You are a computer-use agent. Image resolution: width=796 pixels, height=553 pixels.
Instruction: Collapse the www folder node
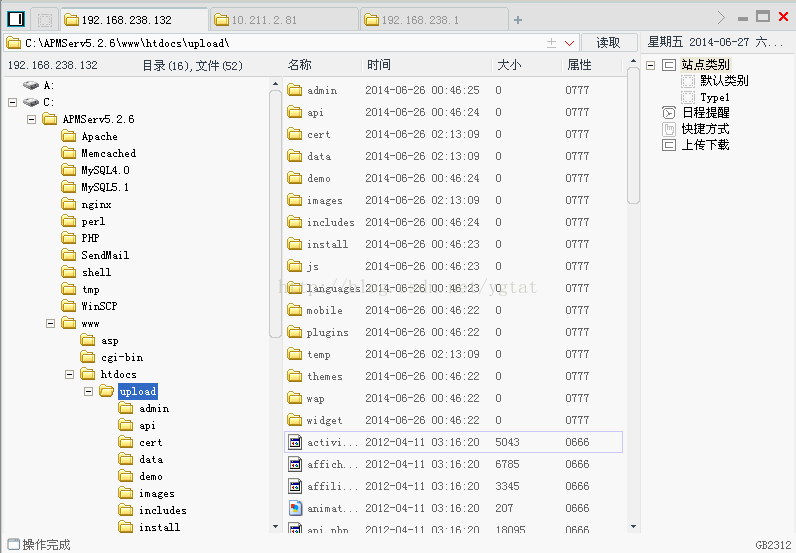pyautogui.click(x=50, y=323)
